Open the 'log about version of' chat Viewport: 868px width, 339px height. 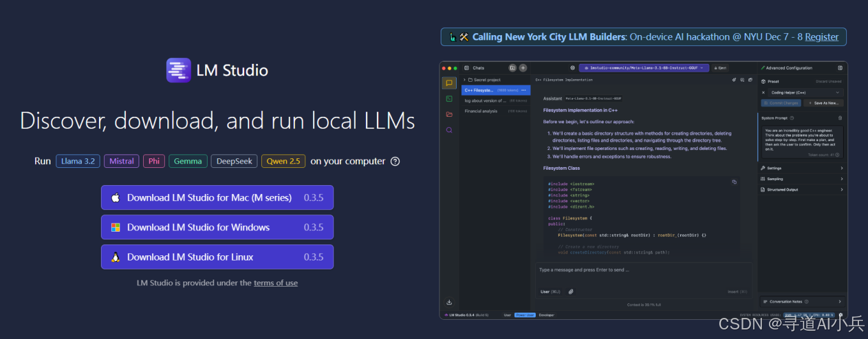tap(496, 101)
